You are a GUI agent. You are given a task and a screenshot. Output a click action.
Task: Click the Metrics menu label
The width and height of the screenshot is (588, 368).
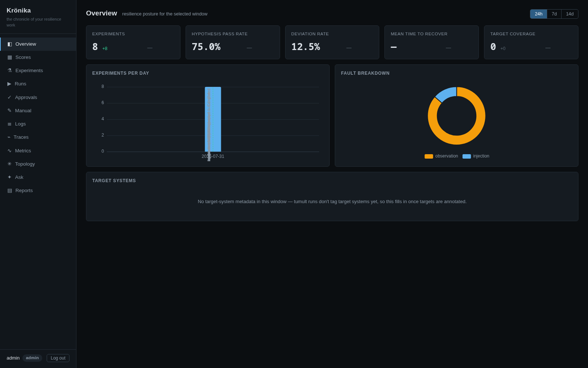[23, 151]
